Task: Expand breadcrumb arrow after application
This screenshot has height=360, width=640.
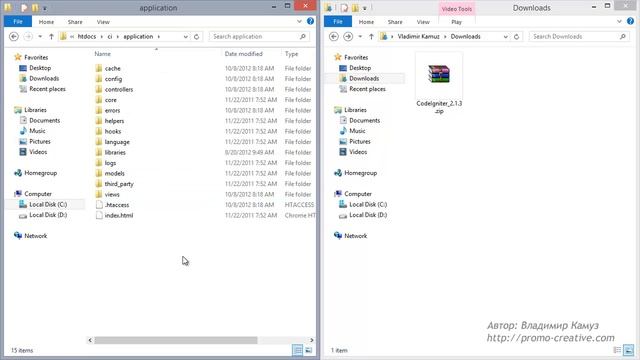Action: (159, 37)
